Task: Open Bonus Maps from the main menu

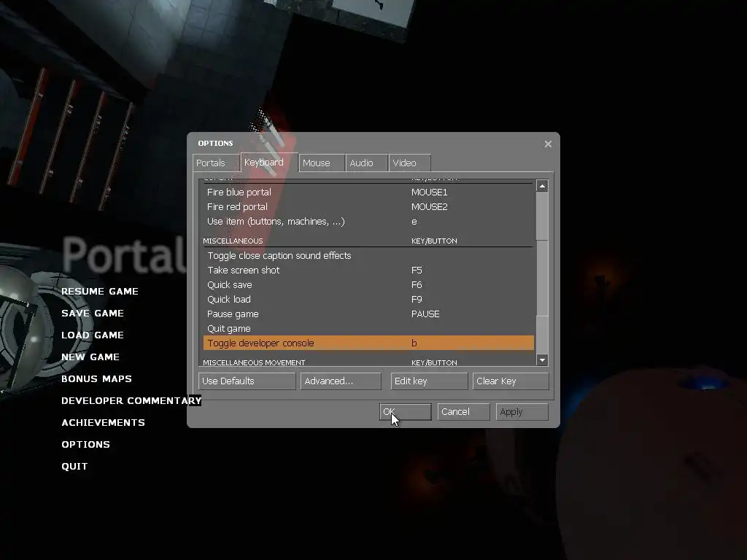Action: click(x=96, y=379)
